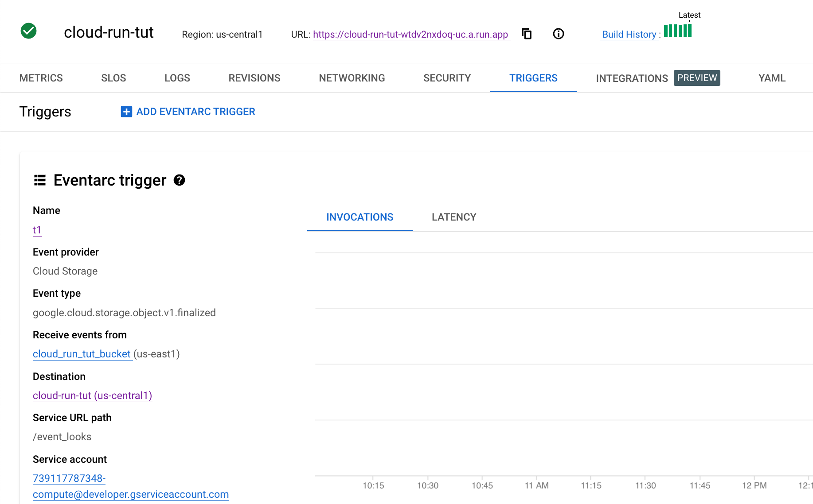Open the Build History link
The image size is (813, 504).
click(629, 35)
